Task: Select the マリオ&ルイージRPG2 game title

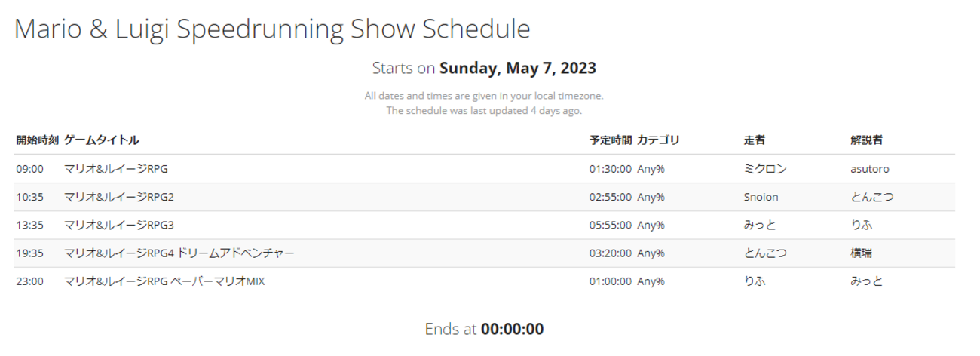Action: [x=119, y=197]
